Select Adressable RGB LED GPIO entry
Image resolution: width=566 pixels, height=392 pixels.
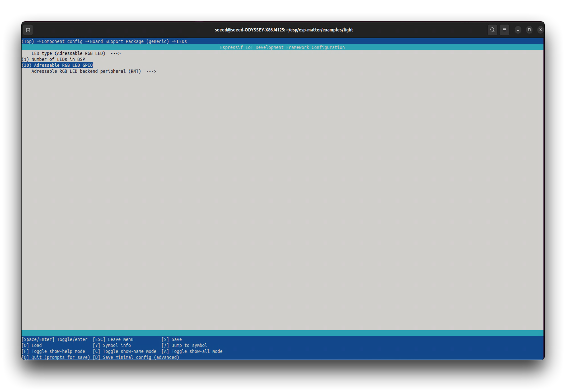tap(57, 65)
